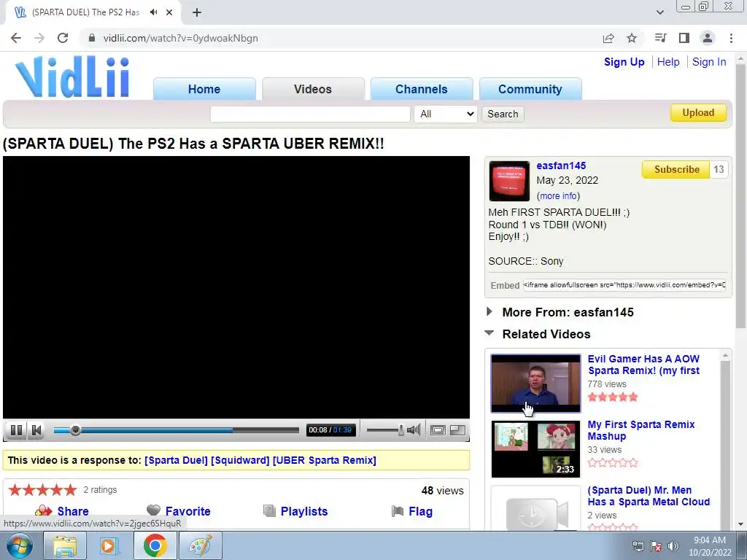
Task: Open File Explorer from taskbar
Action: 65,545
